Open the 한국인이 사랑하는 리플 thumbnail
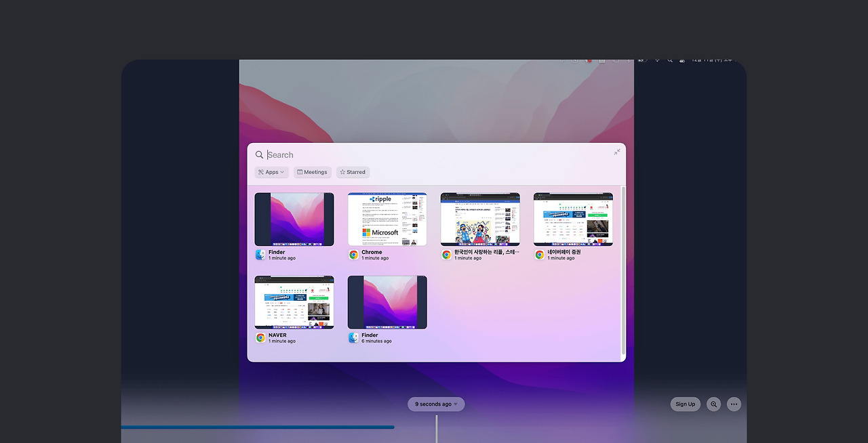This screenshot has height=443, width=868. pos(480,219)
